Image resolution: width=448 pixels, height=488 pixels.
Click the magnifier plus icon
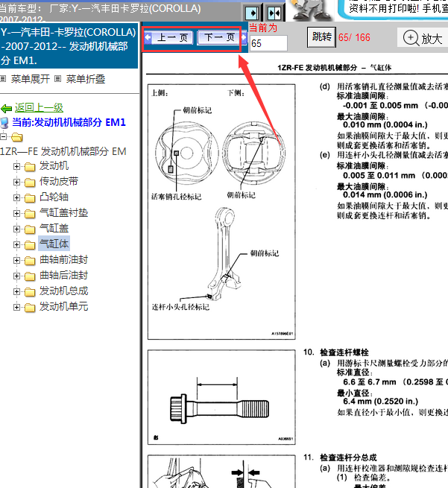[x=411, y=38]
